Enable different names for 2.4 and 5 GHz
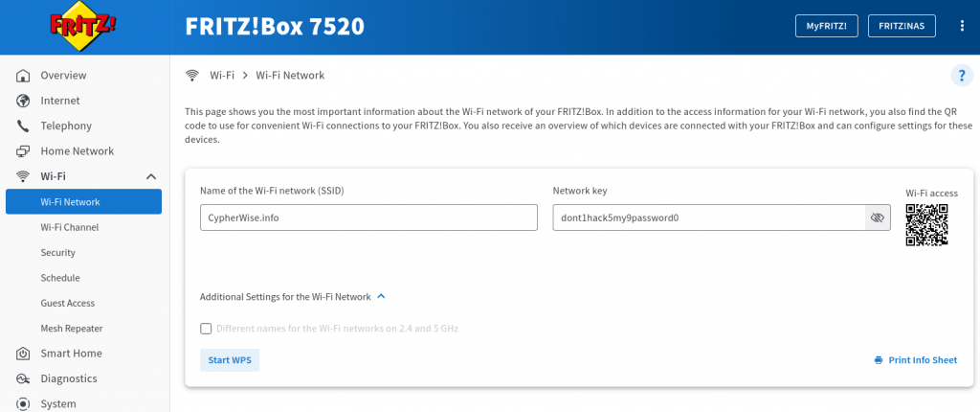980x412 pixels. click(x=206, y=329)
